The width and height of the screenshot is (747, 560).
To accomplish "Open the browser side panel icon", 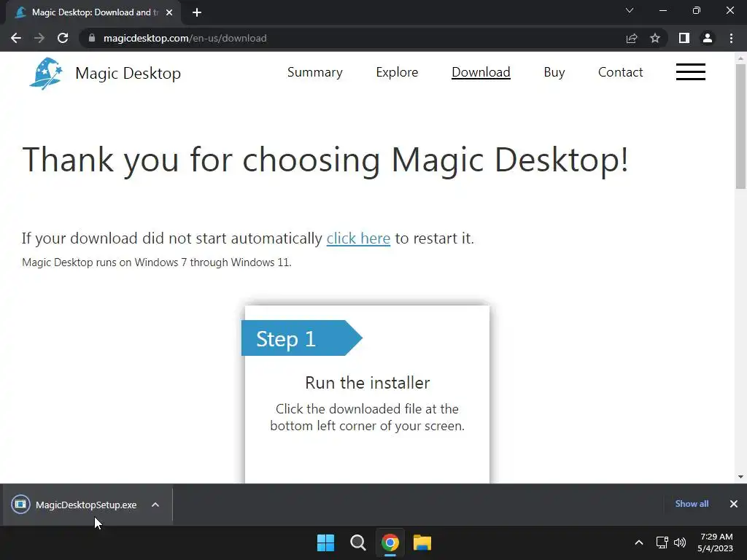I will (x=684, y=38).
